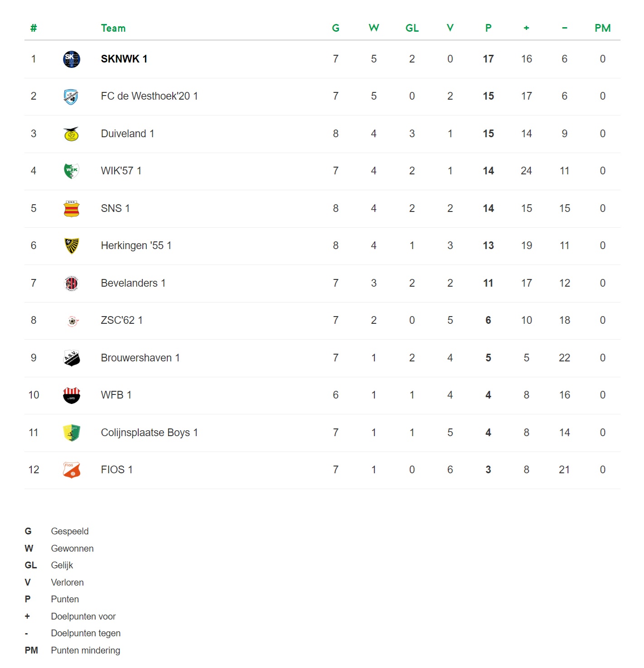Open the FC de Westhoek'20 1 team
The image size is (644, 668).
coord(150,96)
